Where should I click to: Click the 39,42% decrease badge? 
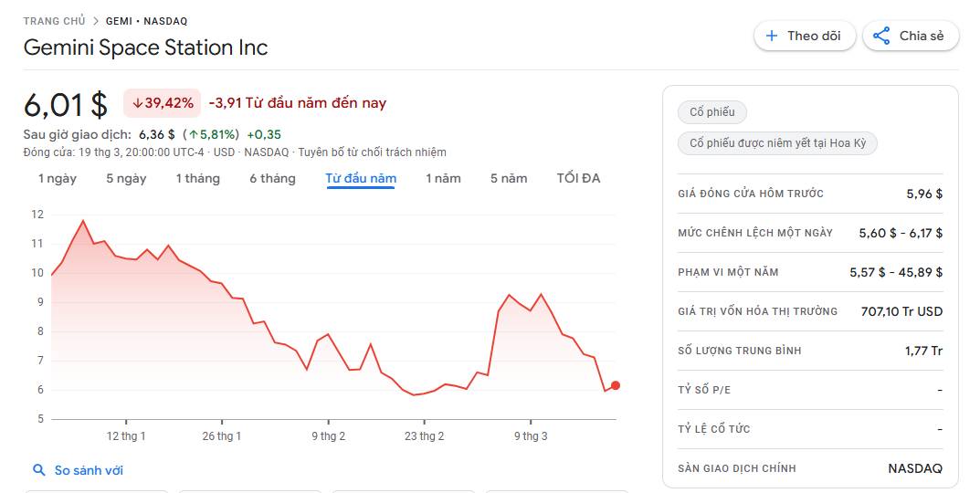point(162,103)
